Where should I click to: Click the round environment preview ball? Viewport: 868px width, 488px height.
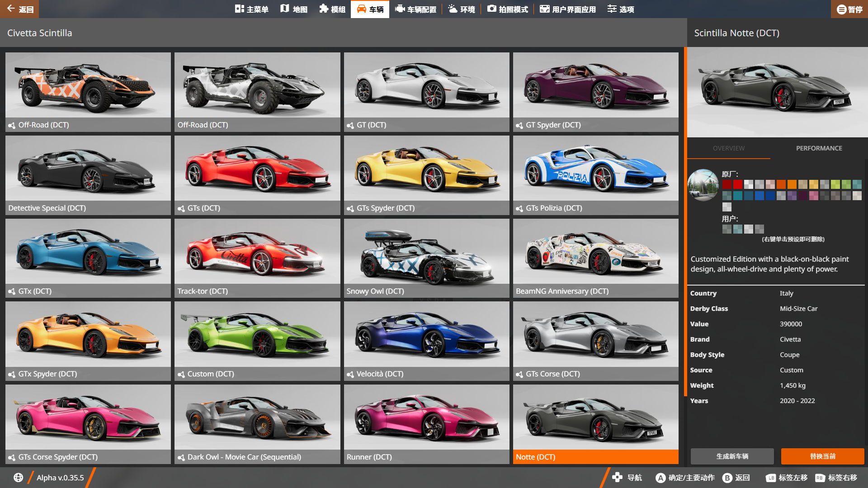[x=703, y=185]
